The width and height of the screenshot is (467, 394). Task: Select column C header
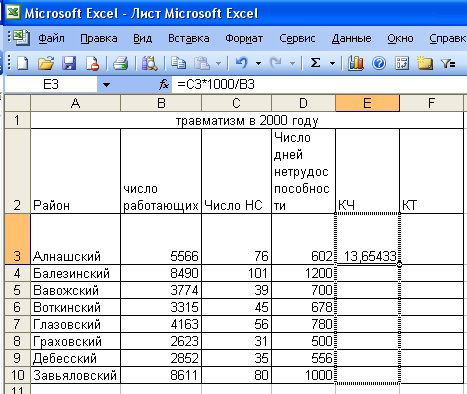[x=236, y=103]
